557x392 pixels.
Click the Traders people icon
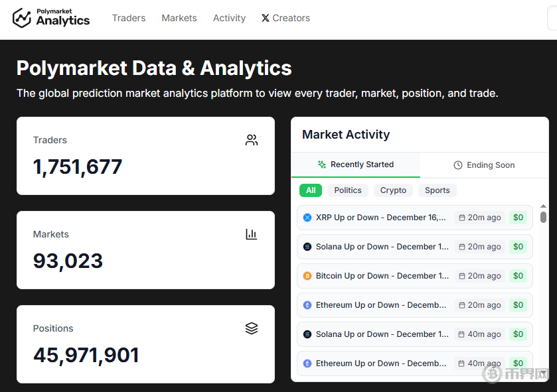pyautogui.click(x=252, y=140)
